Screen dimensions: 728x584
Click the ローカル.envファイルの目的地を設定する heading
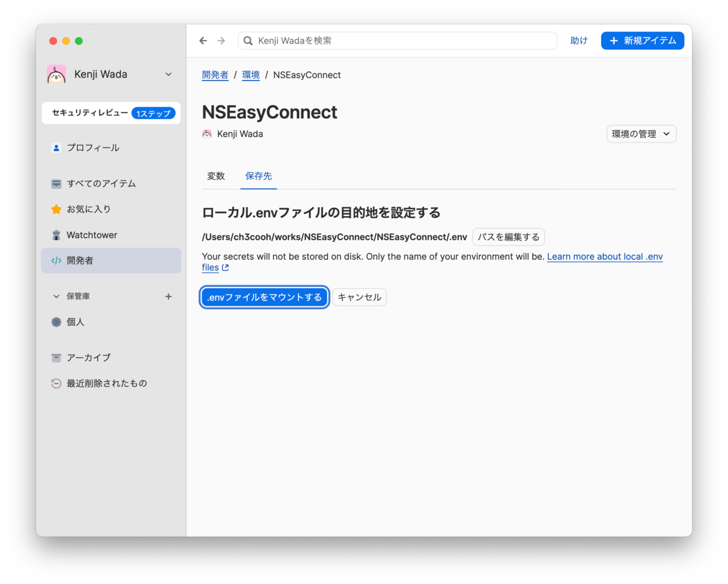pos(321,213)
